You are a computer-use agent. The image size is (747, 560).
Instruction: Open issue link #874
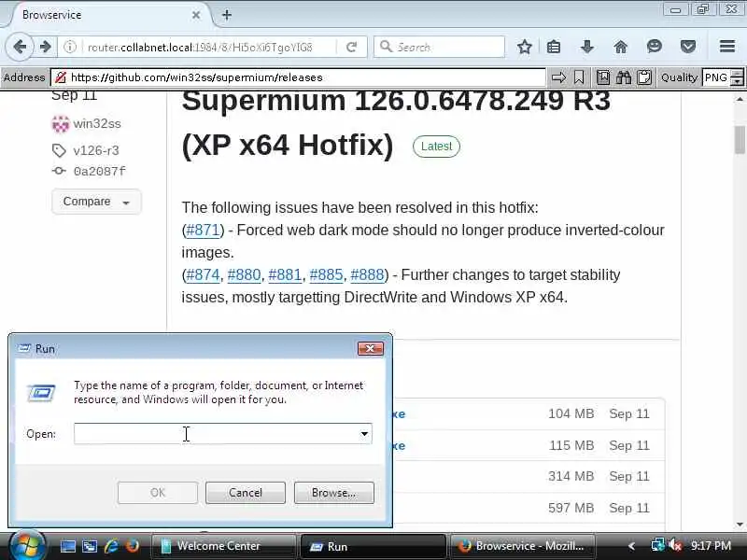pyautogui.click(x=203, y=274)
